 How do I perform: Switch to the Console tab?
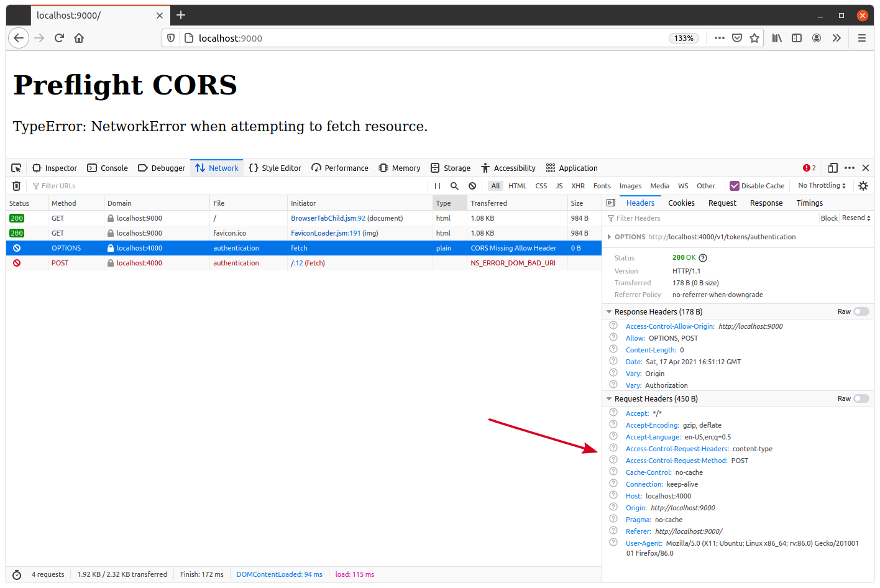click(108, 168)
